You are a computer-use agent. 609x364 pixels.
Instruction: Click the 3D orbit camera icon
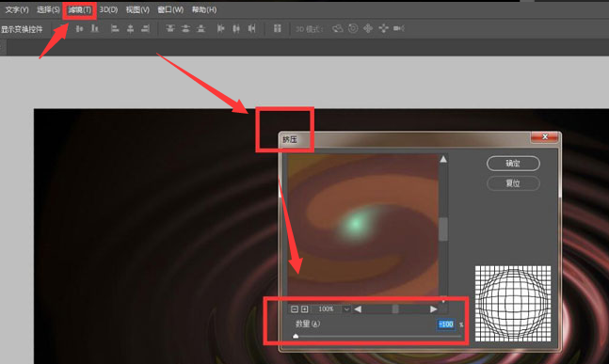338,28
